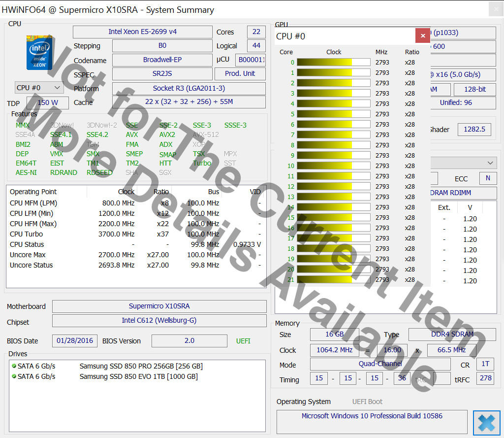Image resolution: width=504 pixels, height=438 pixels.
Task: Click the cache 22 x (32 + 32 + 256) + 55M field
Action: 189,102
